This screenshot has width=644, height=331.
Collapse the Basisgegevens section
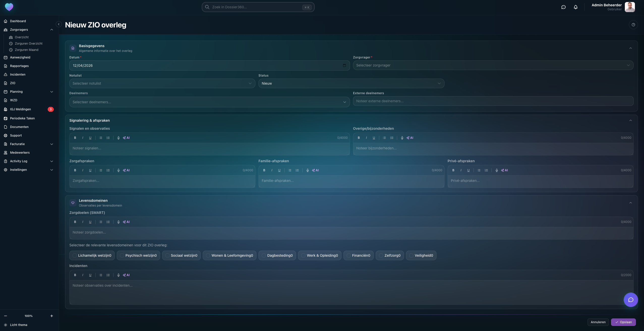click(630, 48)
